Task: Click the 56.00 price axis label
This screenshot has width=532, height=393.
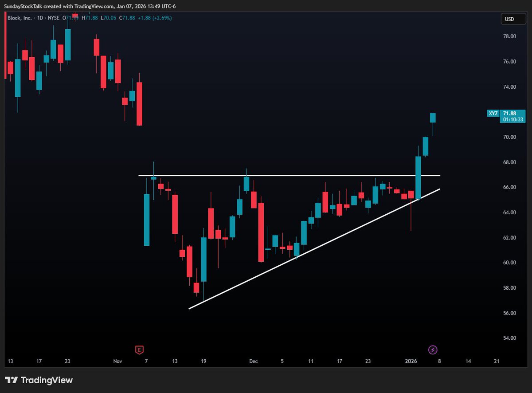Action: coord(509,313)
